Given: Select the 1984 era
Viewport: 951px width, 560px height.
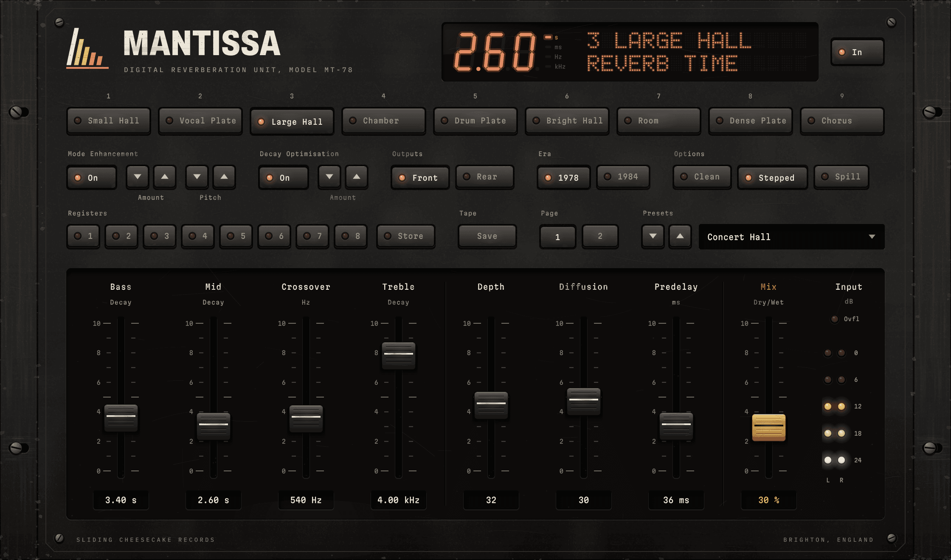Looking at the screenshot, I should click(x=623, y=177).
